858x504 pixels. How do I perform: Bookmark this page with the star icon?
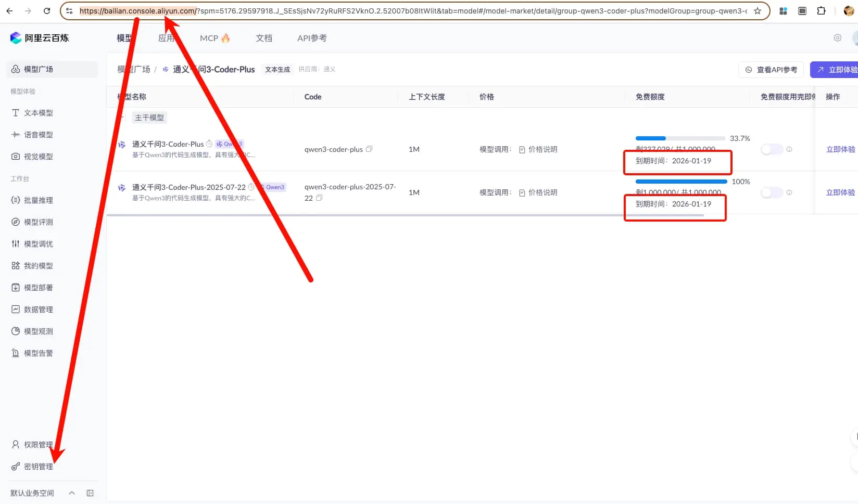coord(758,11)
